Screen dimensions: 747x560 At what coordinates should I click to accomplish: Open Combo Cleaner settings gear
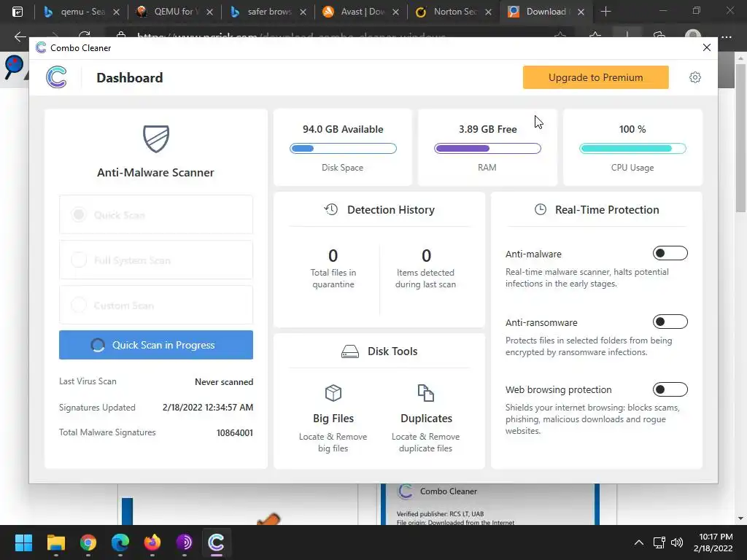click(x=694, y=77)
